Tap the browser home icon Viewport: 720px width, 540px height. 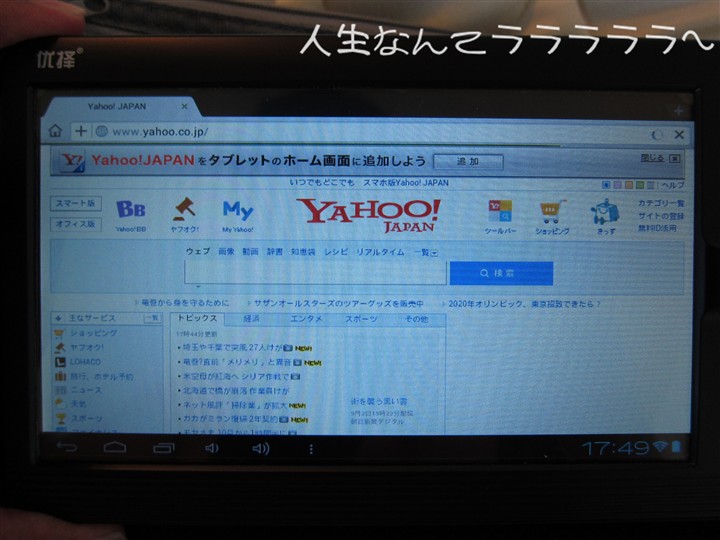click(56, 131)
